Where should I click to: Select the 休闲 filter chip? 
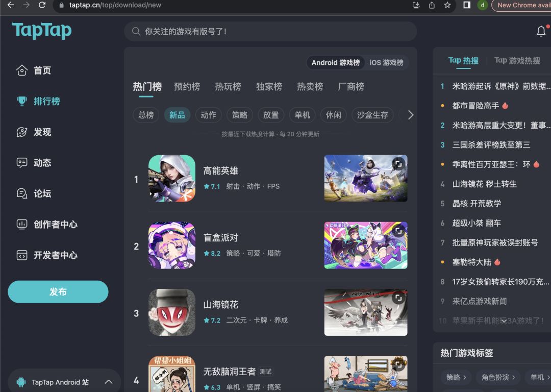(334, 115)
